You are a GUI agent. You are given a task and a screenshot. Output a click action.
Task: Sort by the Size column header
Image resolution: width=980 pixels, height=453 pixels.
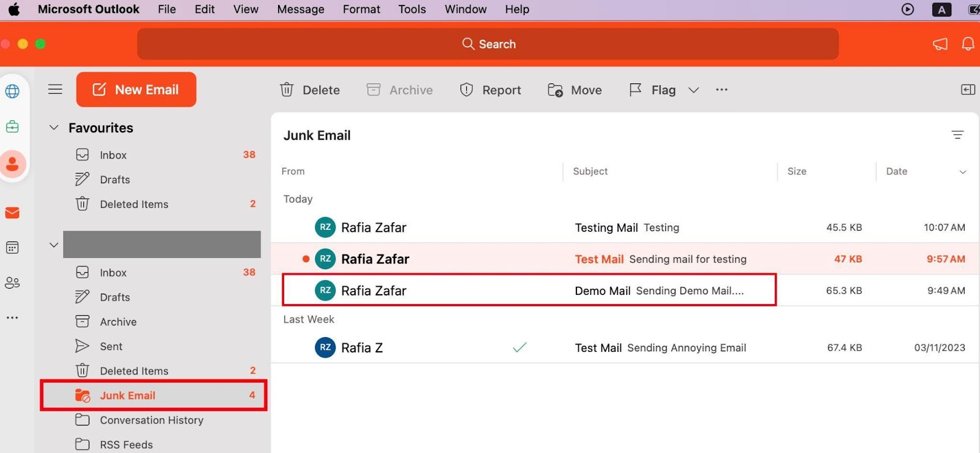pyautogui.click(x=797, y=172)
